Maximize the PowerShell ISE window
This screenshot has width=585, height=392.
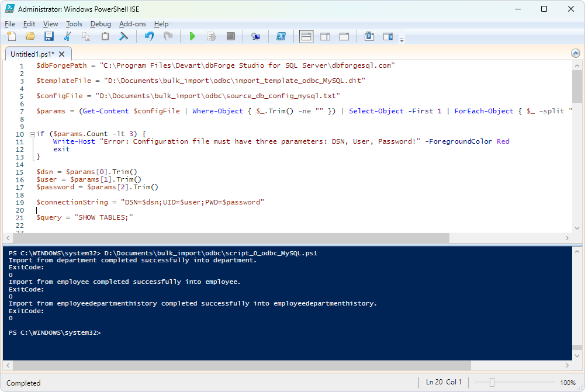click(544, 9)
